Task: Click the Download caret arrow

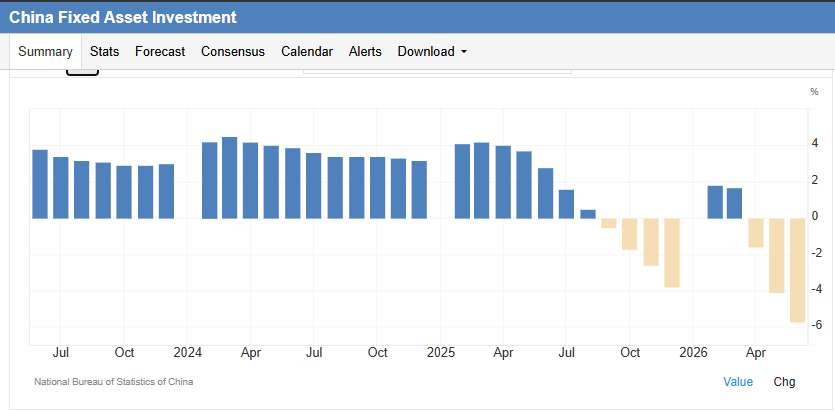Action: tap(463, 52)
